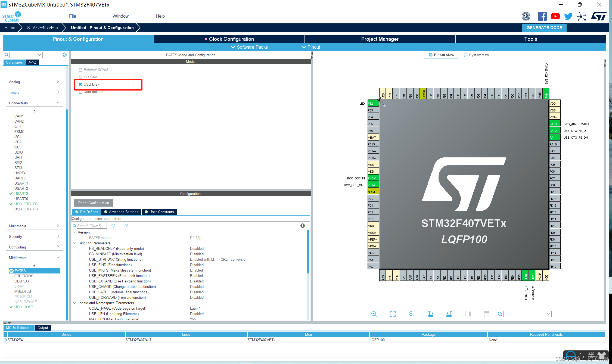Click the parameter search field
The height and width of the screenshot is (364, 612).
click(92, 226)
